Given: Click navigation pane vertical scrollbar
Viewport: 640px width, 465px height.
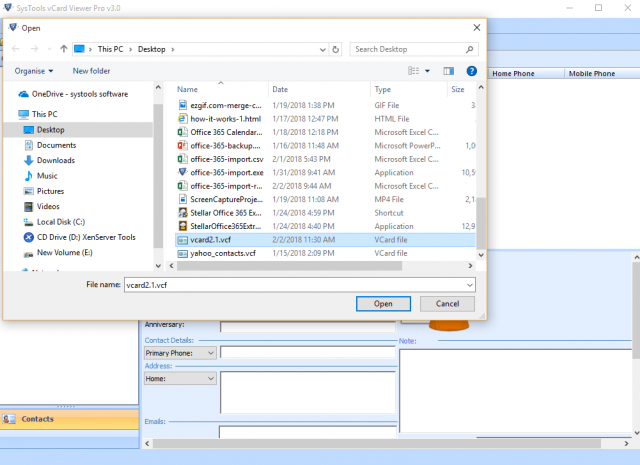Looking at the screenshot, I should [x=158, y=176].
